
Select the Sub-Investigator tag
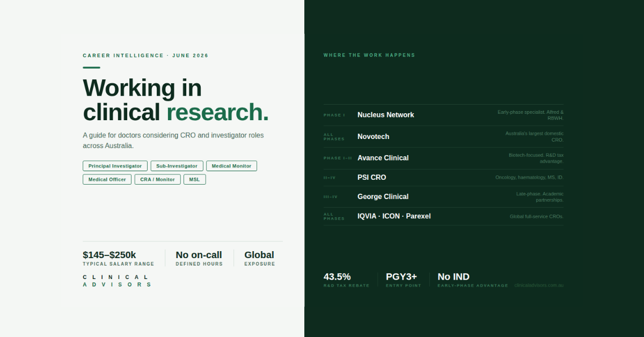(177, 166)
